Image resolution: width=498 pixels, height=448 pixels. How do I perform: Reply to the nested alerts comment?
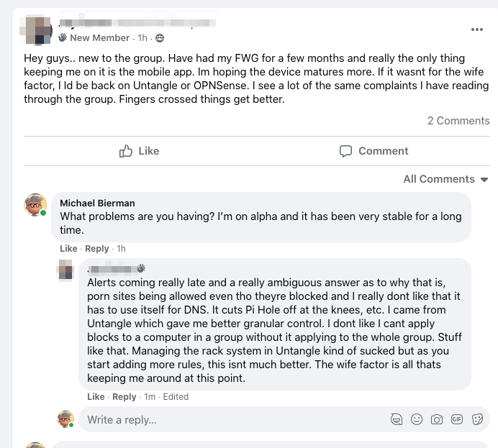point(124,397)
